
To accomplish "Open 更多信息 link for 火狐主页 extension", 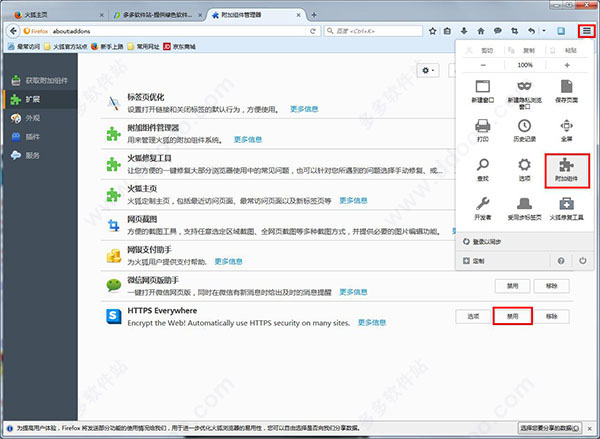I will pos(353,201).
